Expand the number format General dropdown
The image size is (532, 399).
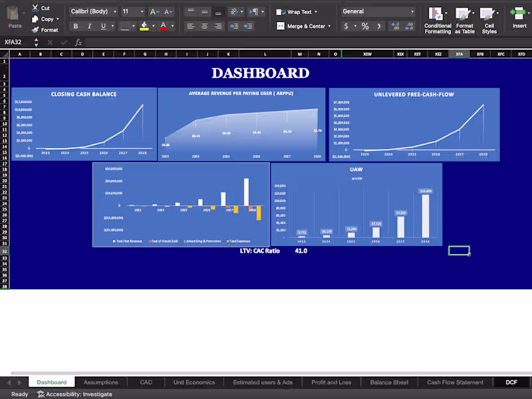[x=412, y=11]
